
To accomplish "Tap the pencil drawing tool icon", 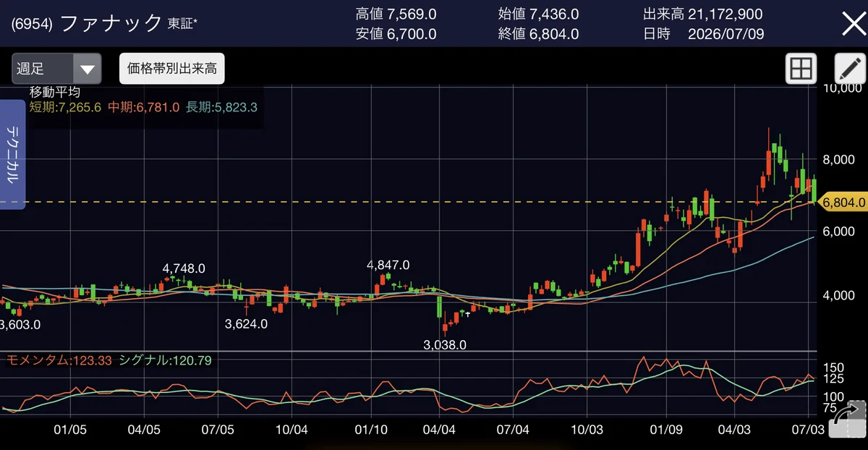I will 850,69.
